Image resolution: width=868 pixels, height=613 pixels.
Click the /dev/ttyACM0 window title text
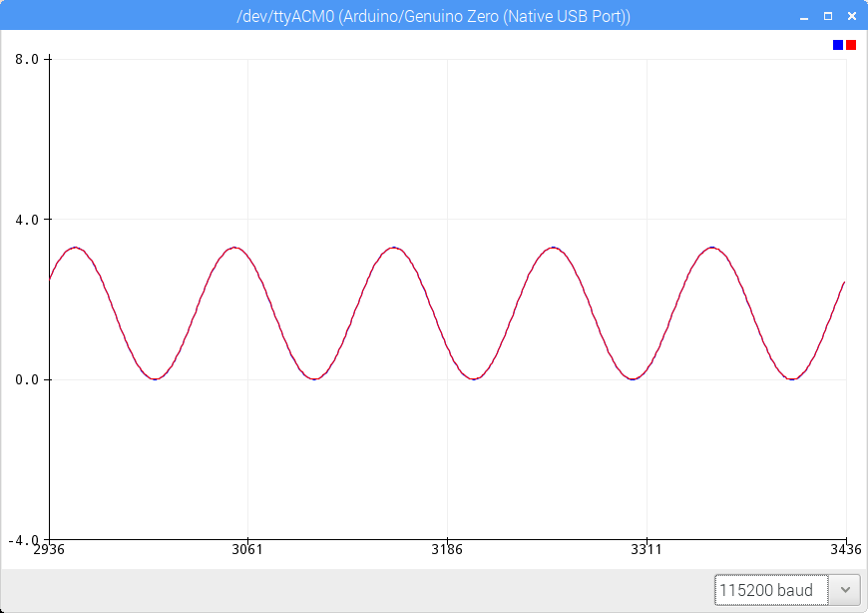coord(433,16)
